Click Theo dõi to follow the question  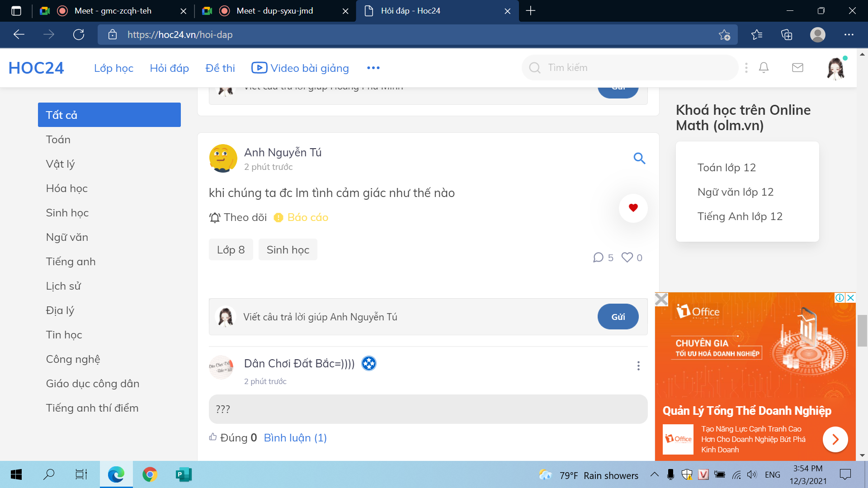238,217
